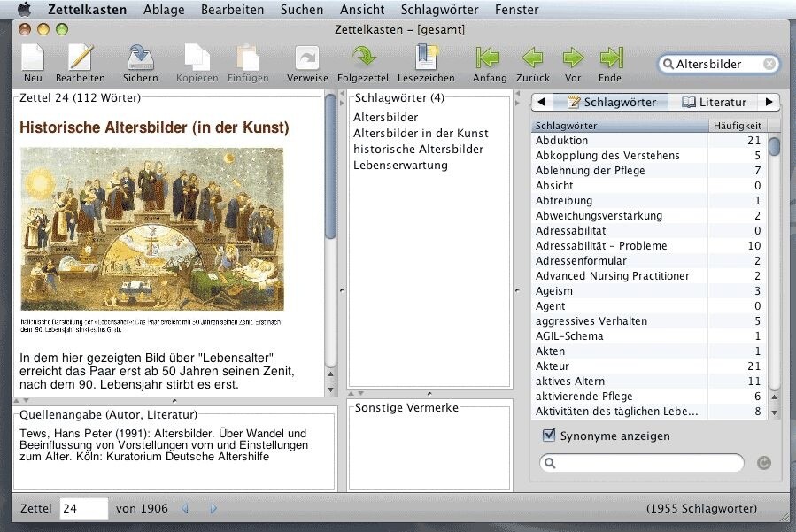Screen dimensions: 796x532
Task: Sort list by Häufigkeit column header
Action: point(737,126)
